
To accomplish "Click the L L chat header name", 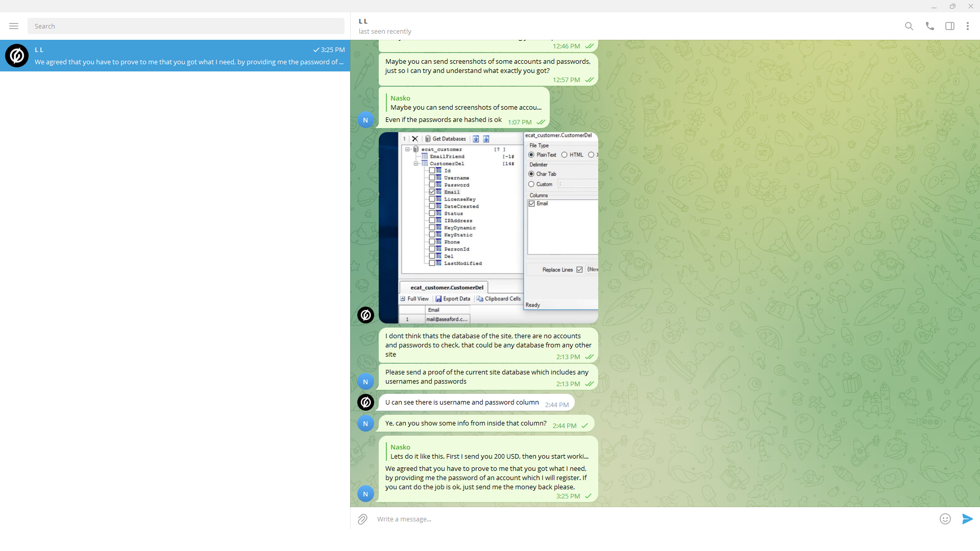I will pyautogui.click(x=363, y=21).
